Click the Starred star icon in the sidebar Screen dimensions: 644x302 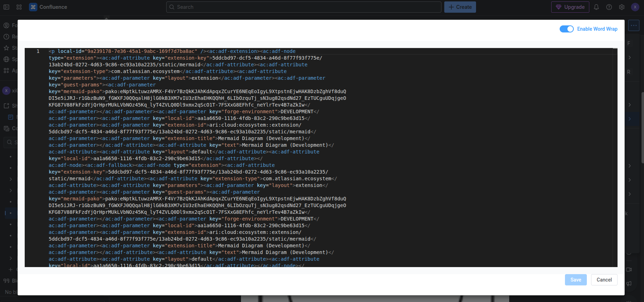pos(6,48)
